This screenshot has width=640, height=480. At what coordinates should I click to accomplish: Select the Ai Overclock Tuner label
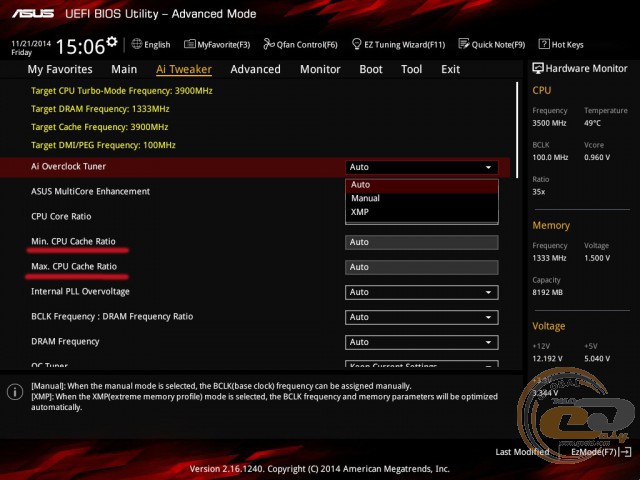coord(68,167)
